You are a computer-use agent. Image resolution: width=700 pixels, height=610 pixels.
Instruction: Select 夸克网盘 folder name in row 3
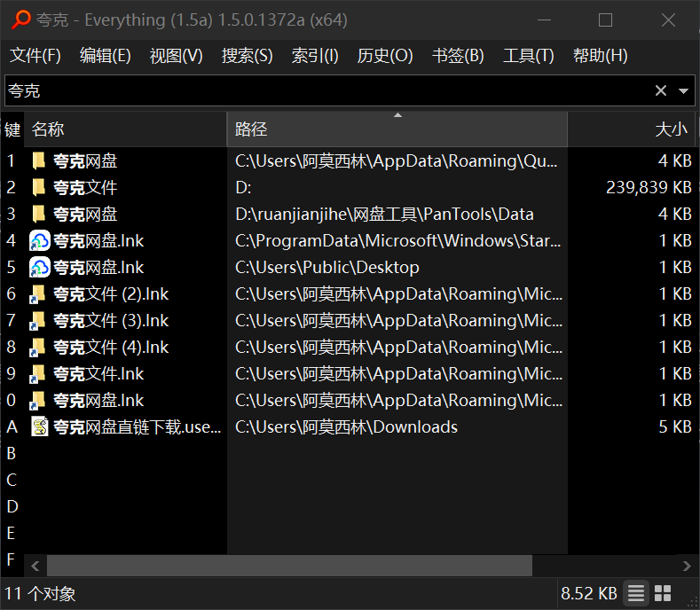click(x=85, y=215)
